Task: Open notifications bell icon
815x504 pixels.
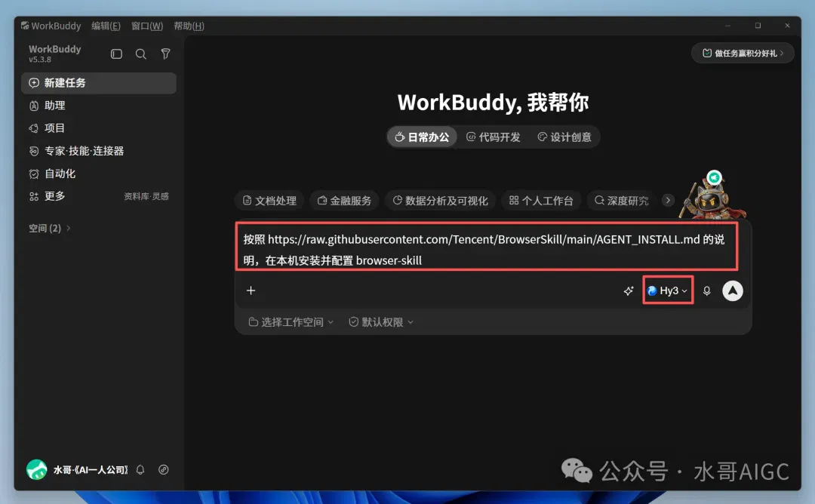Action: click(x=140, y=470)
